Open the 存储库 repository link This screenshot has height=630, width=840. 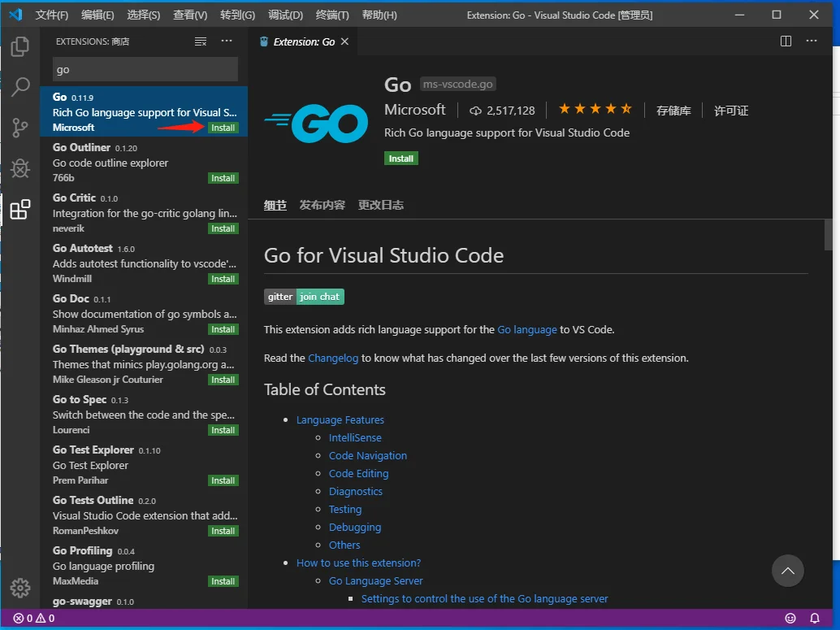(673, 111)
